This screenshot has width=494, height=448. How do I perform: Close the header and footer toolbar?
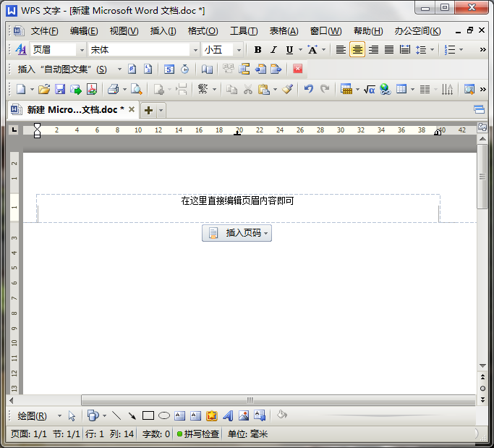[x=297, y=69]
